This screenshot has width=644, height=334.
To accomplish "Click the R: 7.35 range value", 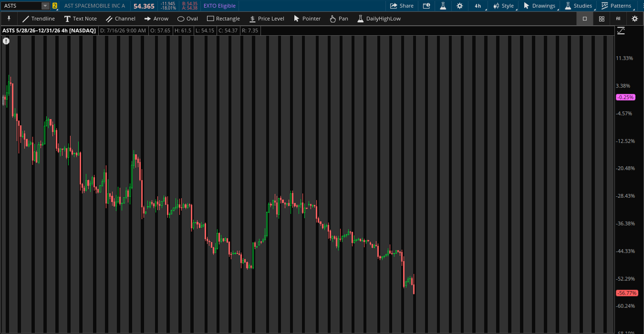I will tap(251, 31).
